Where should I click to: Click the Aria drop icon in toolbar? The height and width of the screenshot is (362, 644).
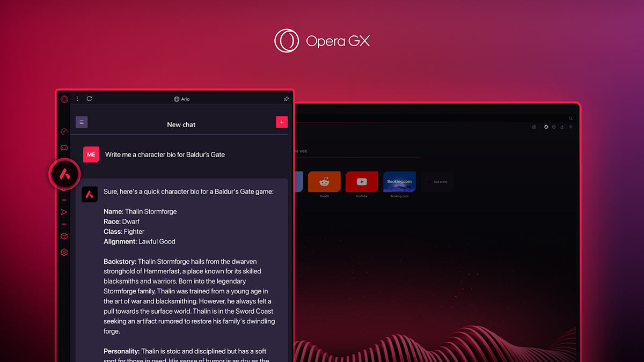[x=546, y=127]
